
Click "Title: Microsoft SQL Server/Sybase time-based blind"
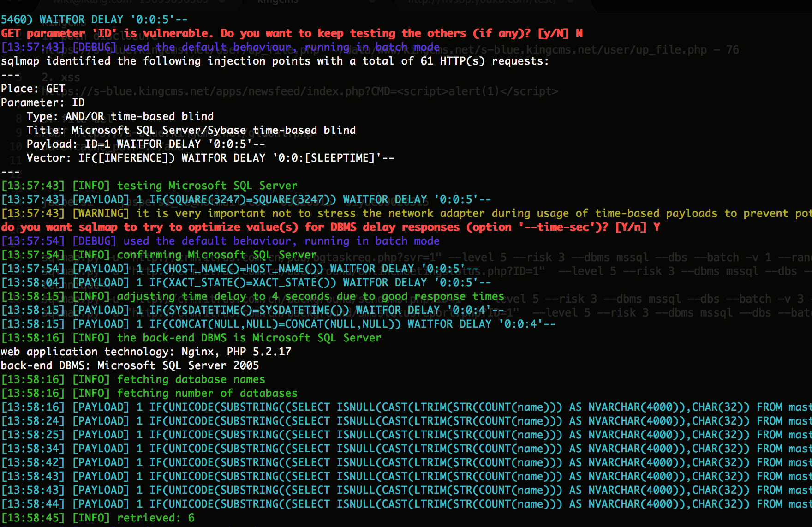(191, 130)
